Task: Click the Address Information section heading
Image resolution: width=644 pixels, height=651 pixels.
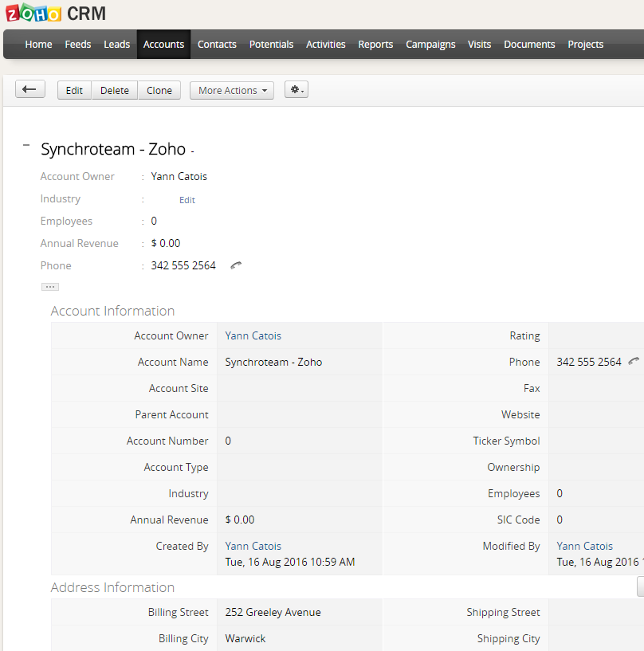Action: (x=112, y=587)
